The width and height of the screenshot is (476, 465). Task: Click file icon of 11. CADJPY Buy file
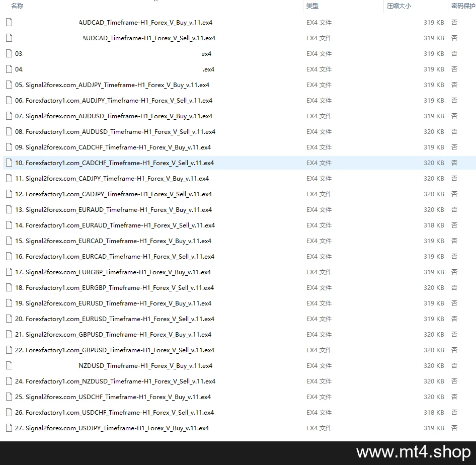(9, 178)
